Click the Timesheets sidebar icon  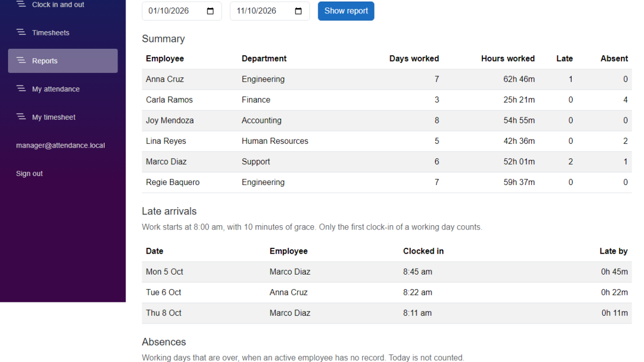[x=21, y=33]
